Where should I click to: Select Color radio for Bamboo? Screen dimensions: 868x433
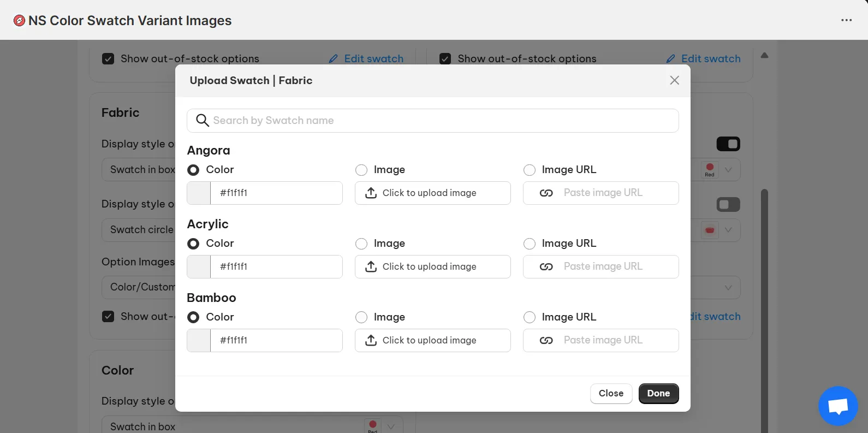pos(193,317)
